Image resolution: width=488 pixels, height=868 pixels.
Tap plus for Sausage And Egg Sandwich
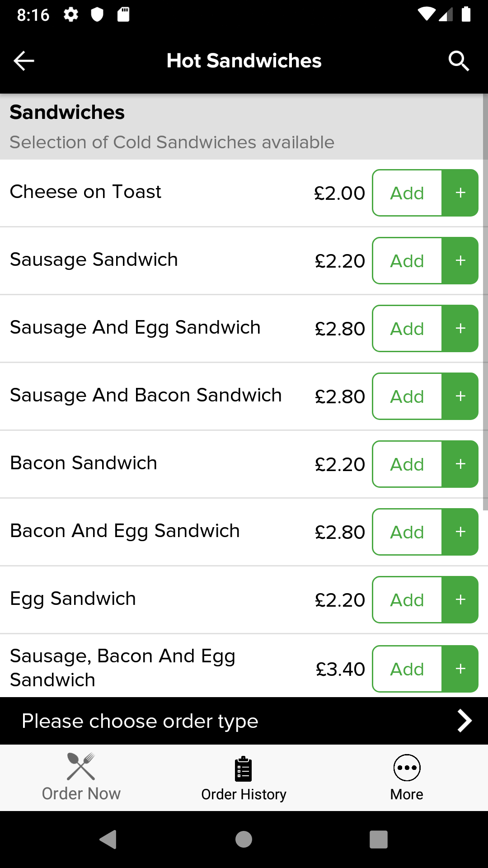[460, 329]
